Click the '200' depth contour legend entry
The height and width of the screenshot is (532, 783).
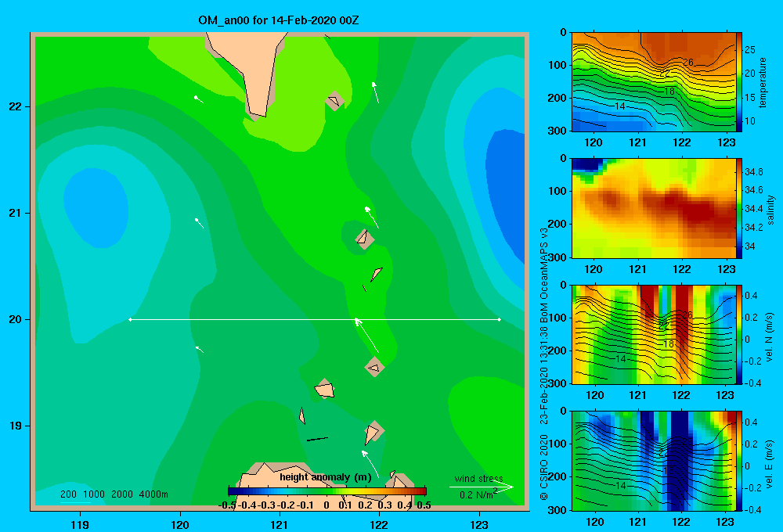68,494
